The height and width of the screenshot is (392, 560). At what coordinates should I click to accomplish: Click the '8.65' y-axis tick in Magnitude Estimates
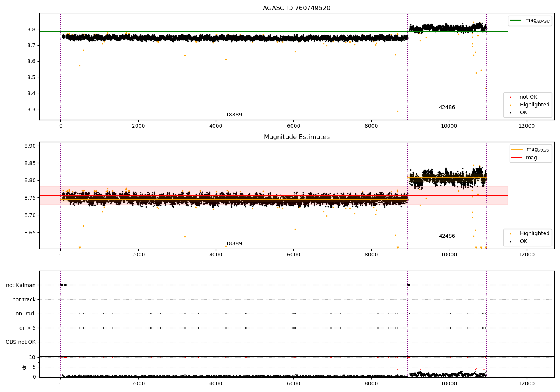[30, 233]
